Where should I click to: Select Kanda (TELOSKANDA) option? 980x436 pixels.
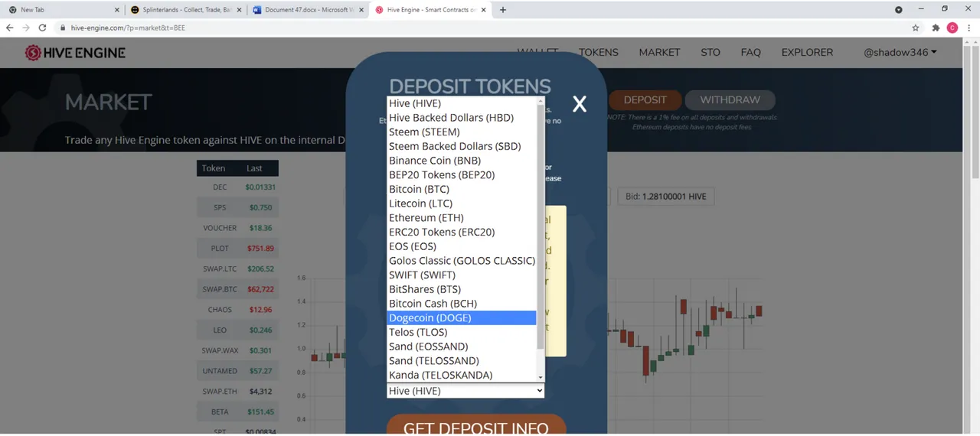(x=462, y=375)
